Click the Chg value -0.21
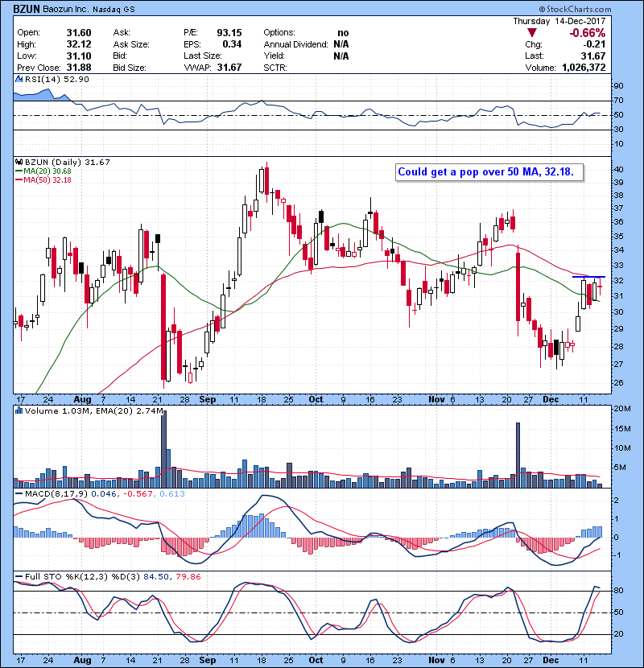Screen dimensions: 644x668 pos(594,44)
